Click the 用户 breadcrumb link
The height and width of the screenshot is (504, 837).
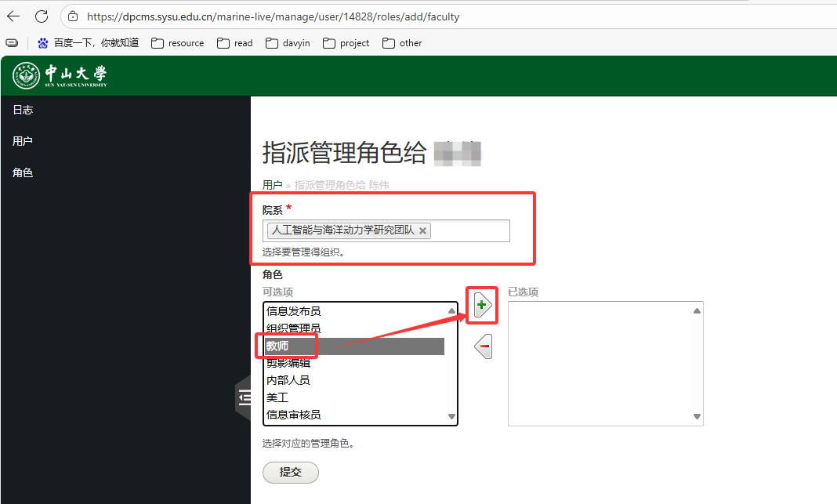[272, 185]
